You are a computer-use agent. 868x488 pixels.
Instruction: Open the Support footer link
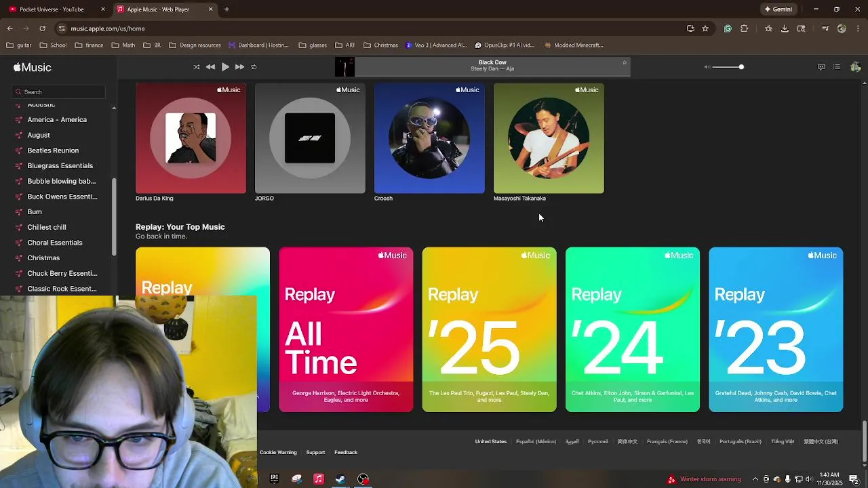[315, 452]
